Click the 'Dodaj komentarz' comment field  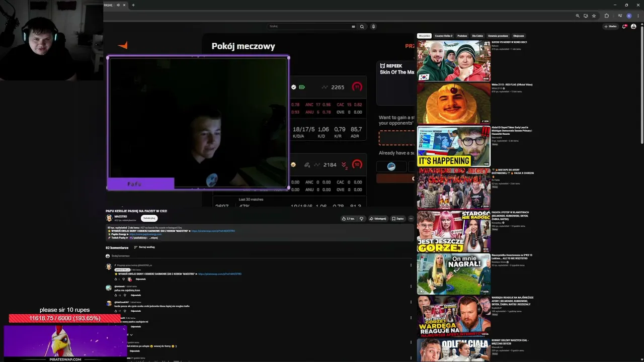click(x=262, y=256)
